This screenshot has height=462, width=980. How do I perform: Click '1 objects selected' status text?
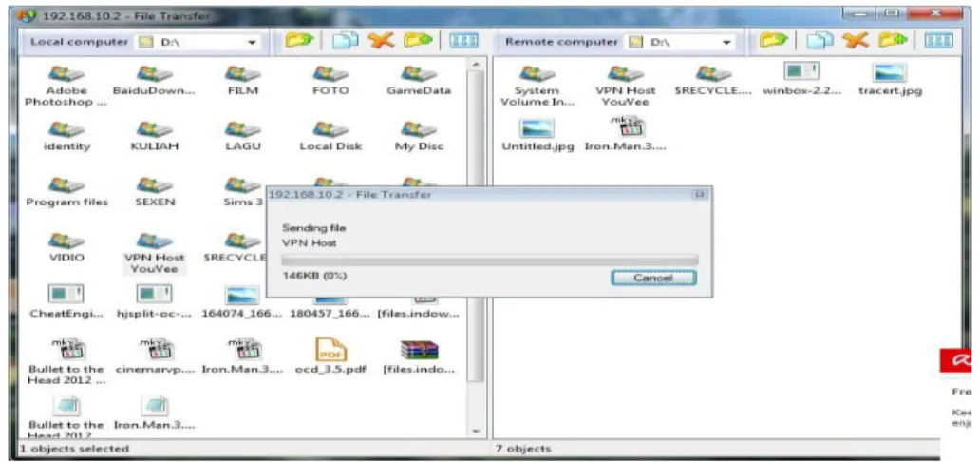tap(74, 449)
